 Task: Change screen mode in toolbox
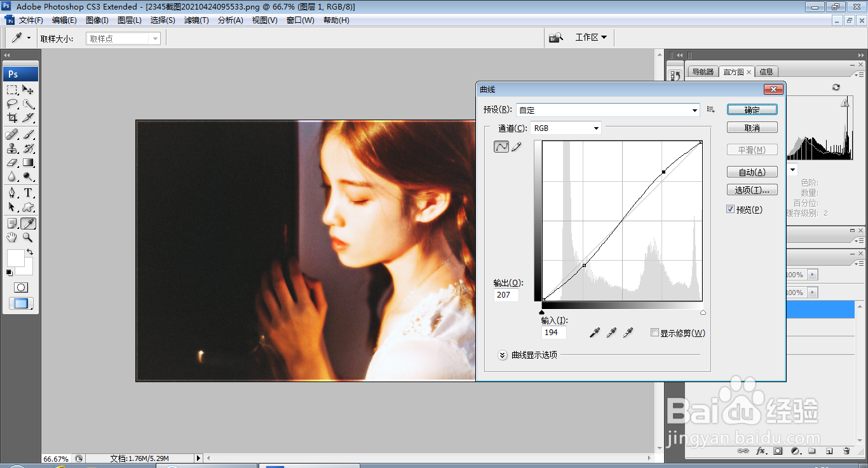21,303
